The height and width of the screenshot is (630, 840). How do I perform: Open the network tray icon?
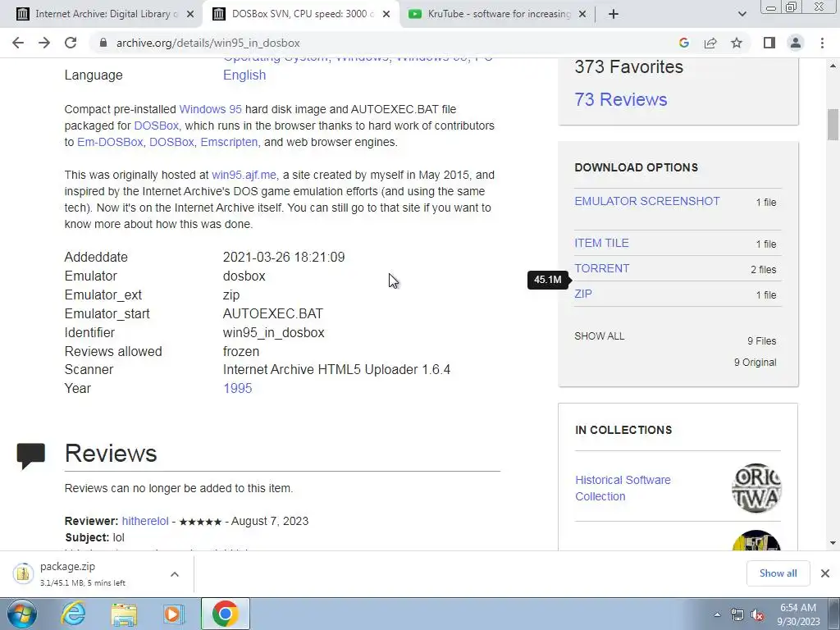coord(737,615)
